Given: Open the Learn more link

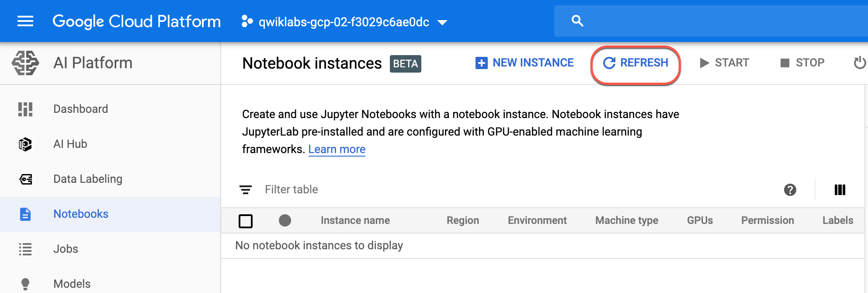Looking at the screenshot, I should 337,149.
